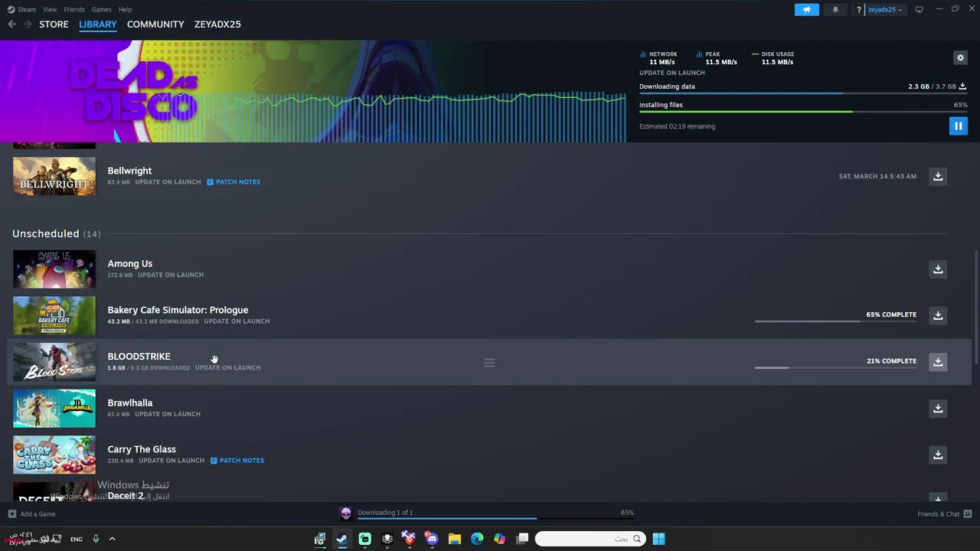The width and height of the screenshot is (980, 551).
Task: Click the Unscheduled (14) section header
Action: pyautogui.click(x=56, y=233)
